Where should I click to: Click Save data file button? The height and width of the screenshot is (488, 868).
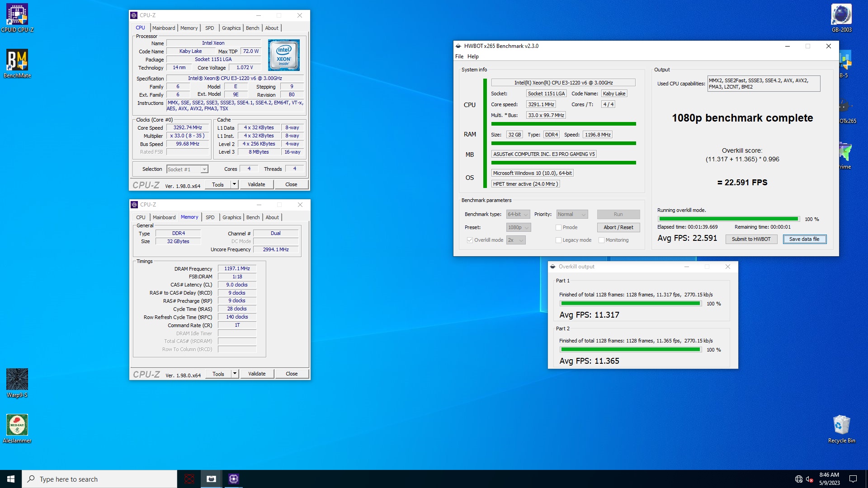tap(804, 239)
